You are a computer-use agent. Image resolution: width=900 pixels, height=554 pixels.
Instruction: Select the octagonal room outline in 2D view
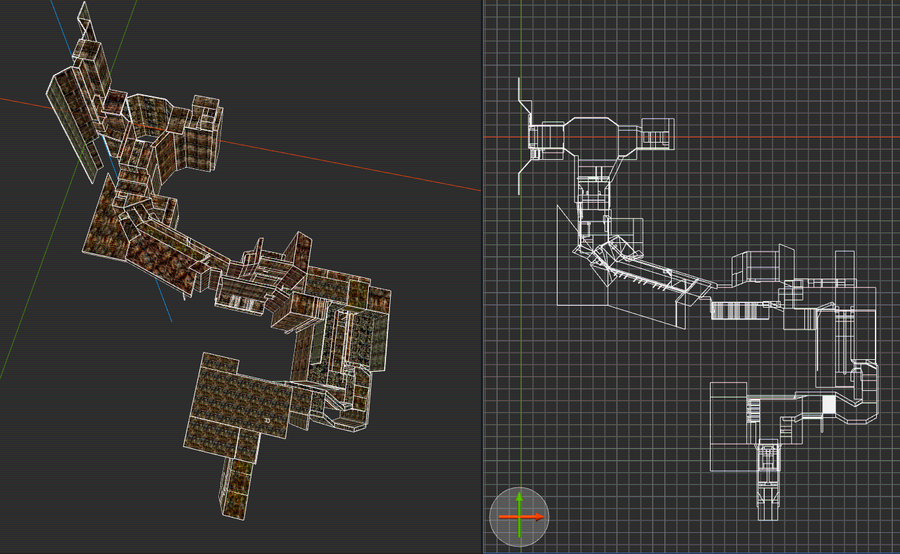point(592,136)
